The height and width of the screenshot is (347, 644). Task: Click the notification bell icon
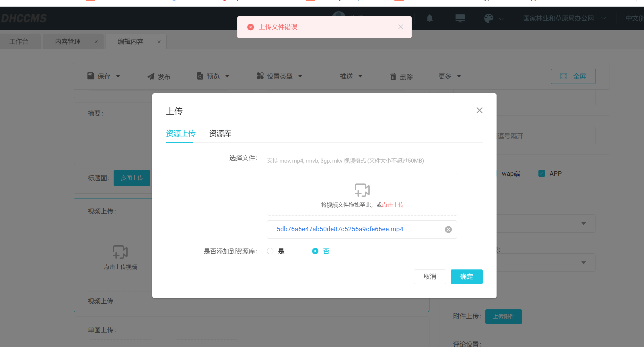[x=429, y=18]
